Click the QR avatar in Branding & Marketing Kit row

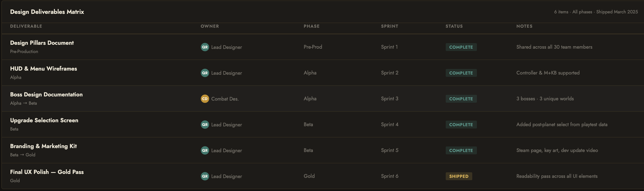pyautogui.click(x=205, y=150)
